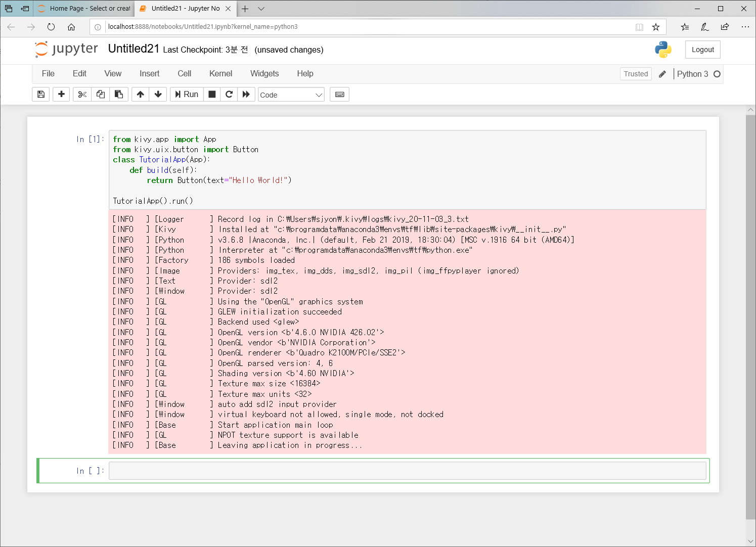756x547 pixels.
Task: Run the selected cell
Action: click(x=187, y=95)
